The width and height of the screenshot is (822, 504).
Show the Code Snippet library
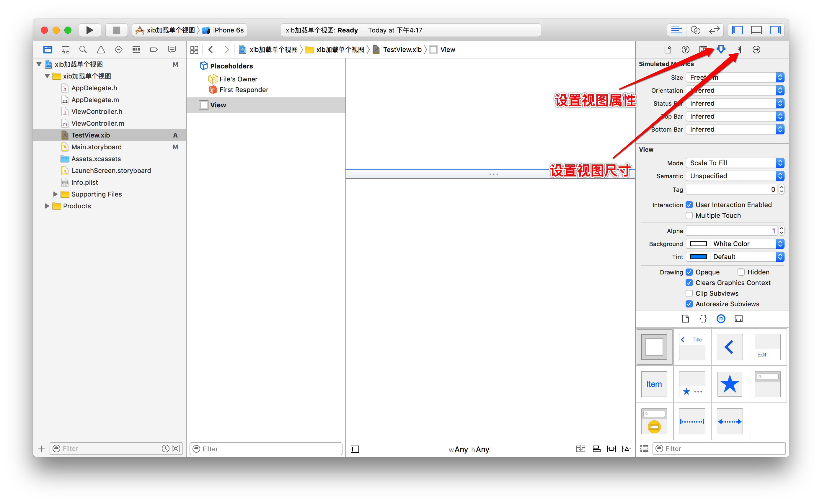[x=703, y=319]
